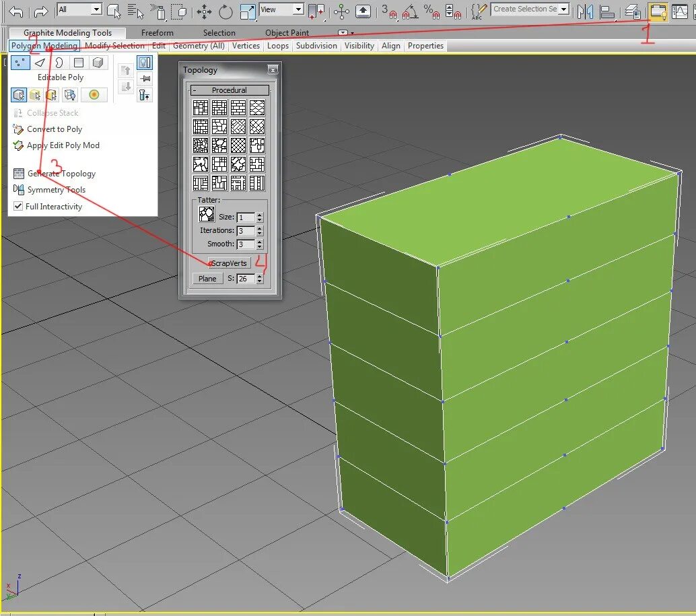Uncheck Full Interactivity checkbox
Image resolution: width=696 pixels, height=616 pixels.
coord(18,206)
